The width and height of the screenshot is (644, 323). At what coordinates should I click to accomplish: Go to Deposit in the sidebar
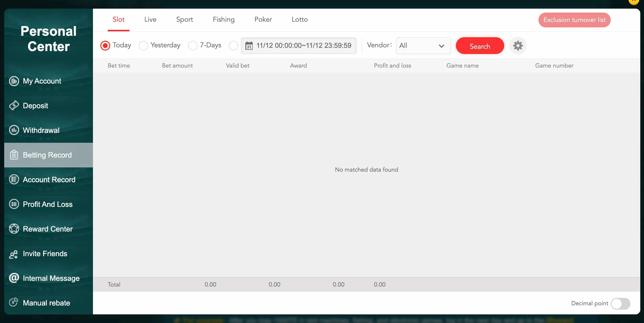click(x=49, y=106)
